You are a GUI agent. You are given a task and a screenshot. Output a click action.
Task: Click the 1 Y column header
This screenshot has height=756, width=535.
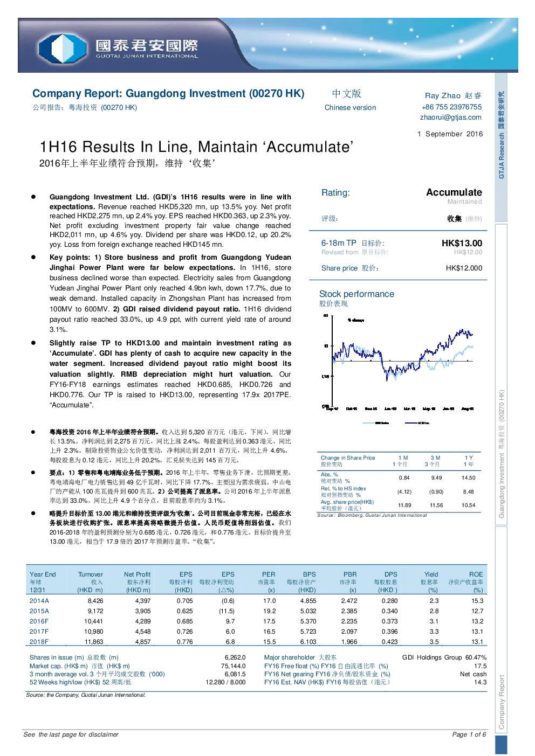[468, 457]
